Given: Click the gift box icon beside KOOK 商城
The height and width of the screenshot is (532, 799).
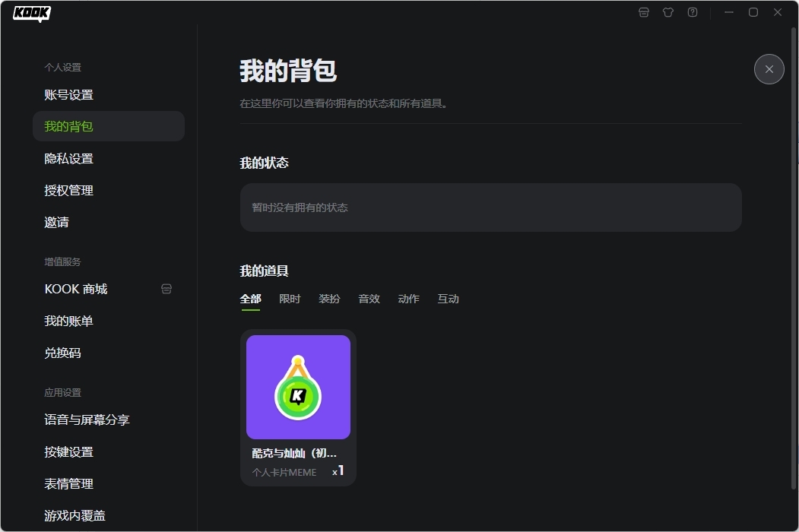Looking at the screenshot, I should [x=166, y=289].
